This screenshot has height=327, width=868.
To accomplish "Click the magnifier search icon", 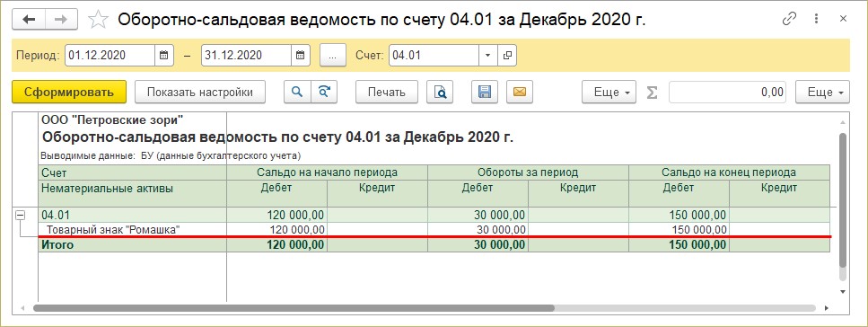I will click(297, 92).
